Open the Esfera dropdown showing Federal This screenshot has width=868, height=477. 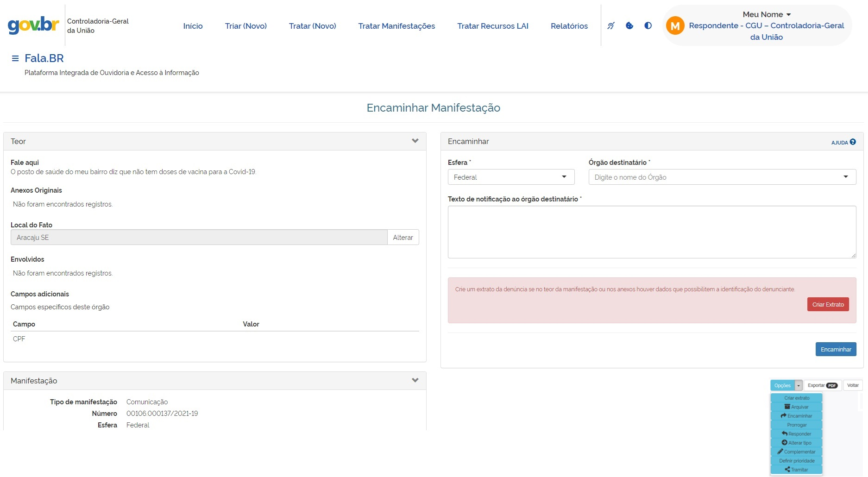511,177
